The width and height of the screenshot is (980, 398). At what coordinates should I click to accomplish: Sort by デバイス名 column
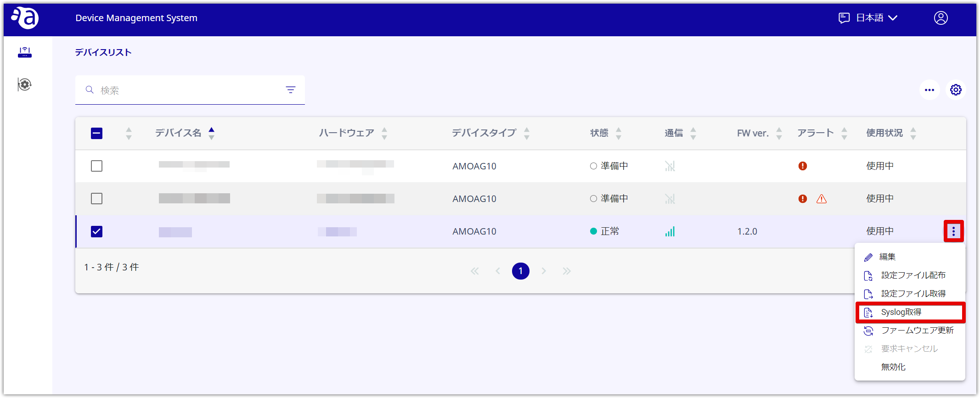click(211, 133)
